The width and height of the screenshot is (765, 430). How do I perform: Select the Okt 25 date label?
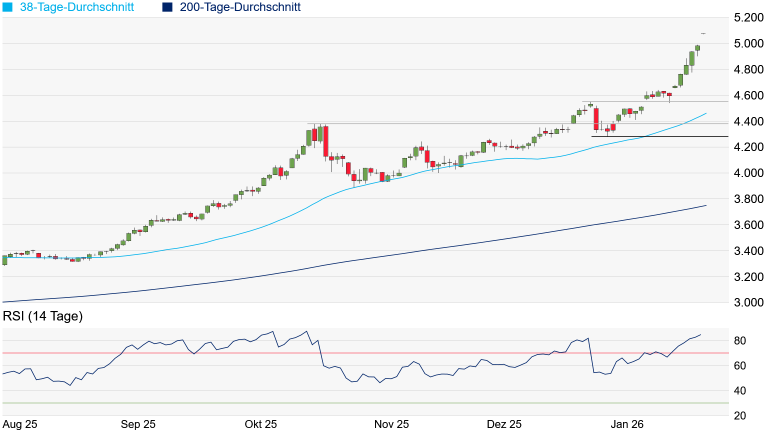(x=260, y=424)
